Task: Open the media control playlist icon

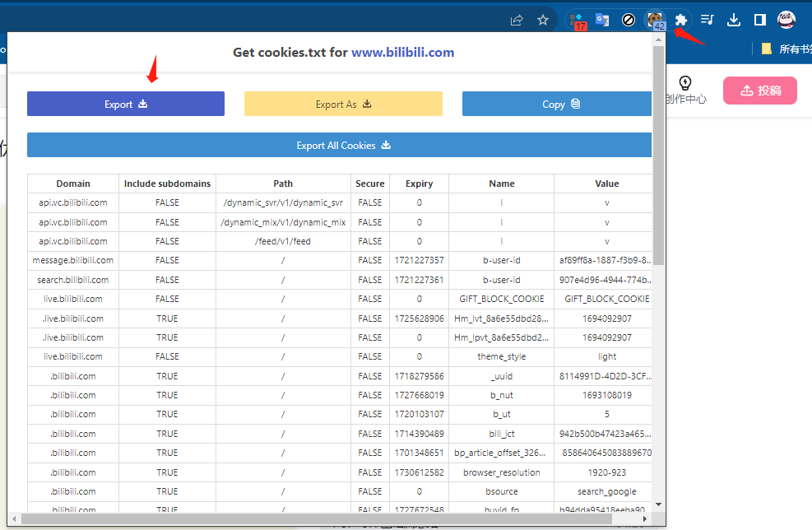Action: (x=708, y=20)
